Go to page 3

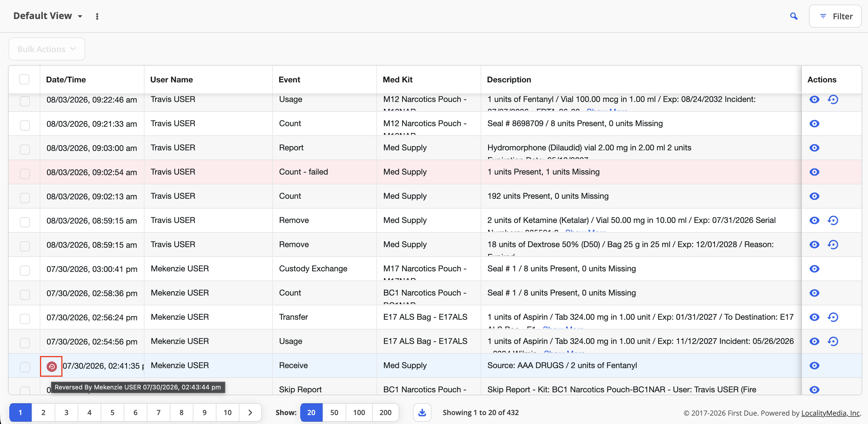[x=66, y=412]
